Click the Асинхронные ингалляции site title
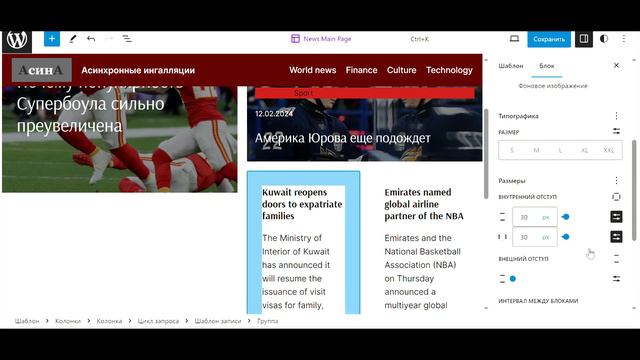 [138, 70]
